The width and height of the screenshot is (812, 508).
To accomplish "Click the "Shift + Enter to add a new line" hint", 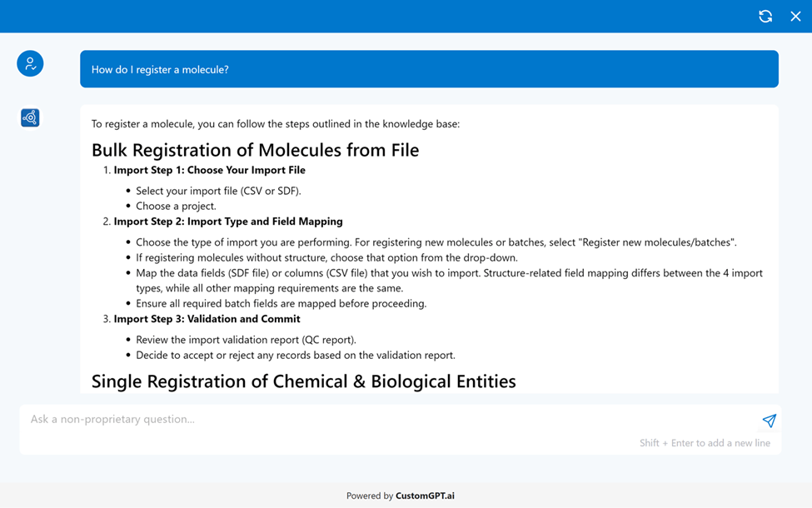I will click(705, 443).
